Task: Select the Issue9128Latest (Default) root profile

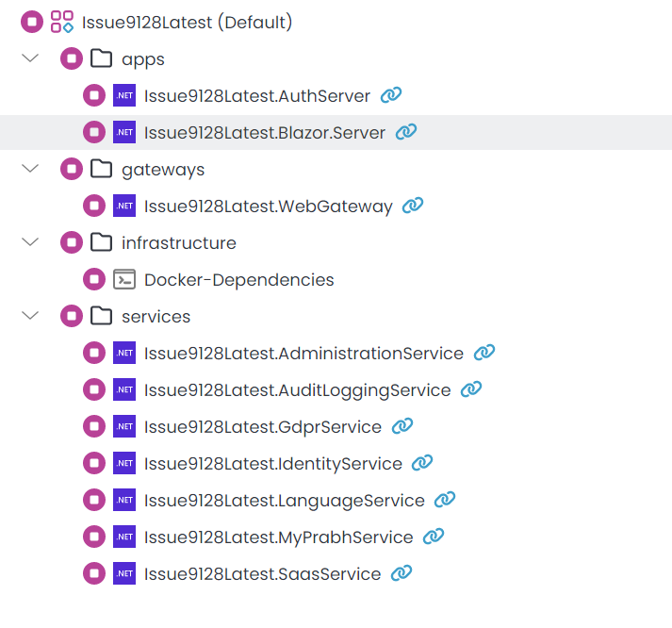Action: [187, 22]
